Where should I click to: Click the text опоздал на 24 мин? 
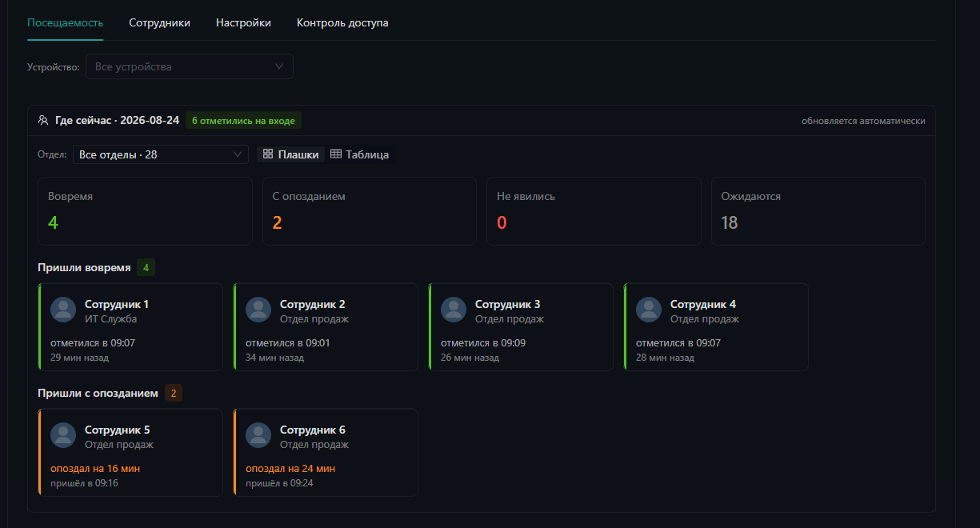tap(290, 469)
